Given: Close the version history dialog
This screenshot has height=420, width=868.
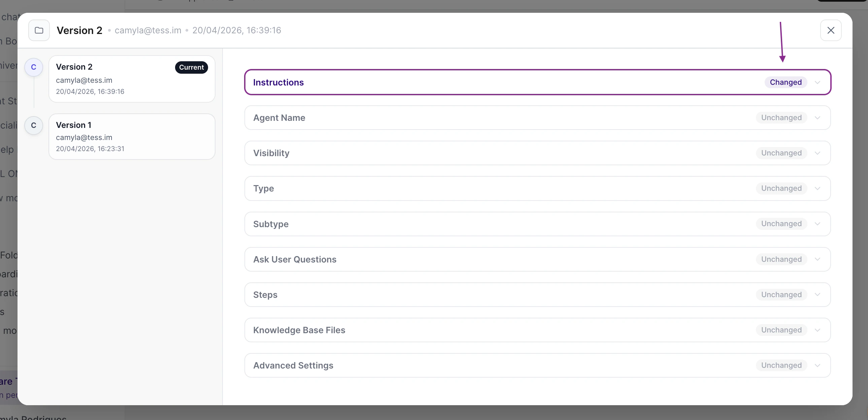Looking at the screenshot, I should 831,30.
